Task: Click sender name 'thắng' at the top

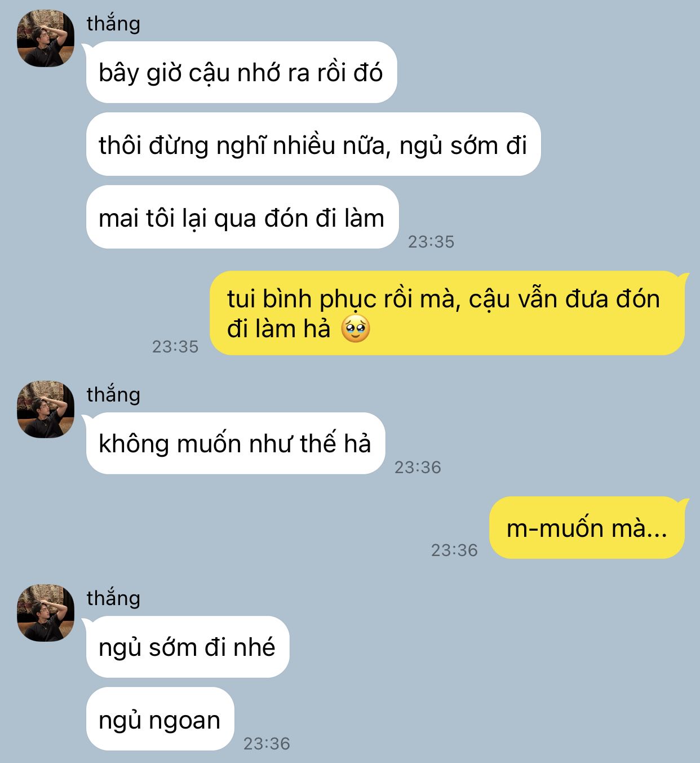Action: point(113,24)
